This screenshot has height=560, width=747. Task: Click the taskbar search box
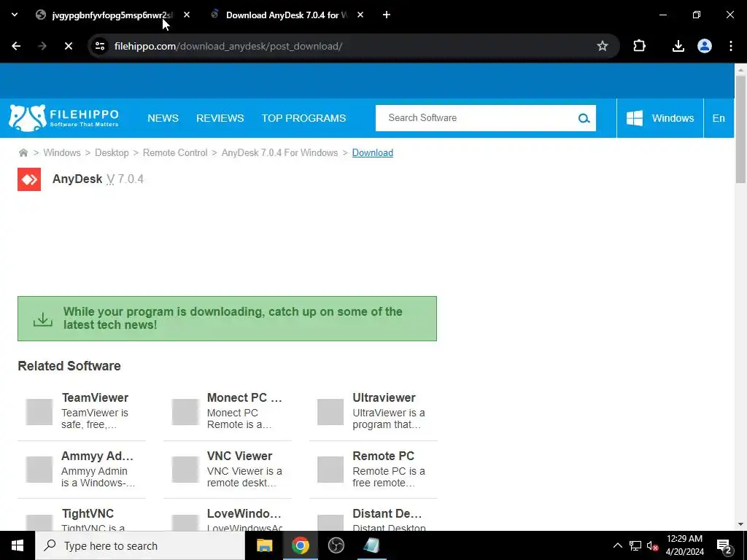pyautogui.click(x=140, y=545)
